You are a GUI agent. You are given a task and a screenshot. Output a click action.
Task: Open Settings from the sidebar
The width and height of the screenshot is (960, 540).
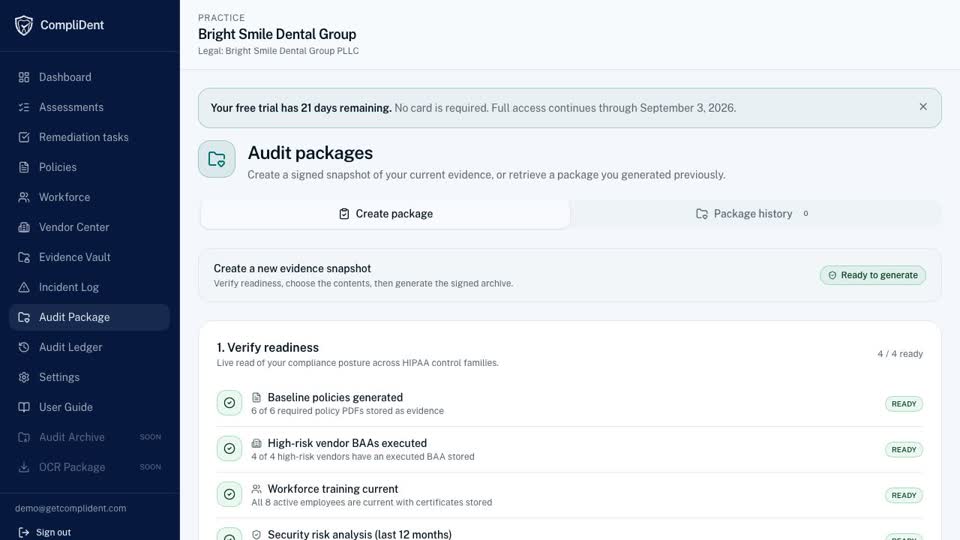(89, 377)
